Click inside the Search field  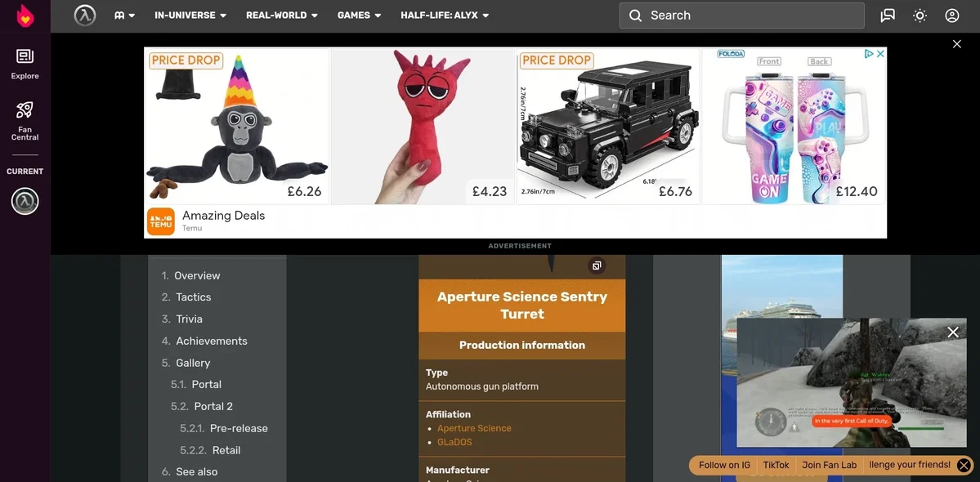pos(742,16)
